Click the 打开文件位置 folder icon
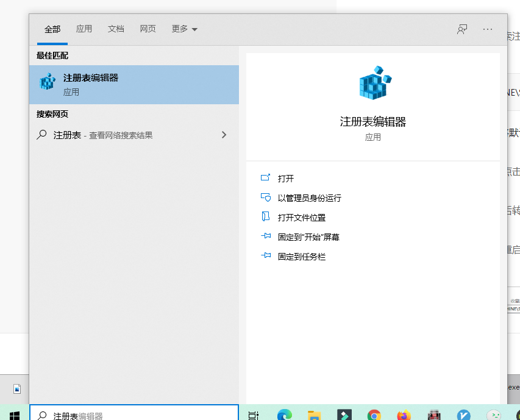 265,217
